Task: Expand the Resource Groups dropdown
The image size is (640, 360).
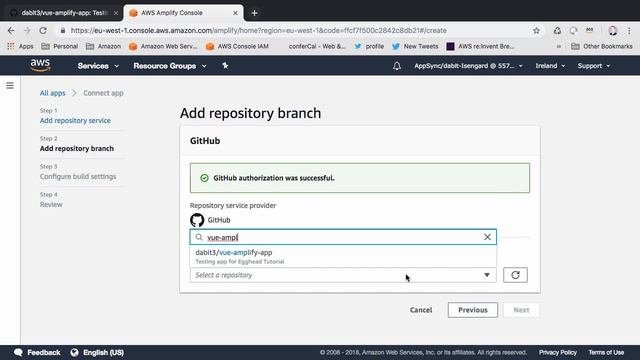Action: click(x=170, y=66)
